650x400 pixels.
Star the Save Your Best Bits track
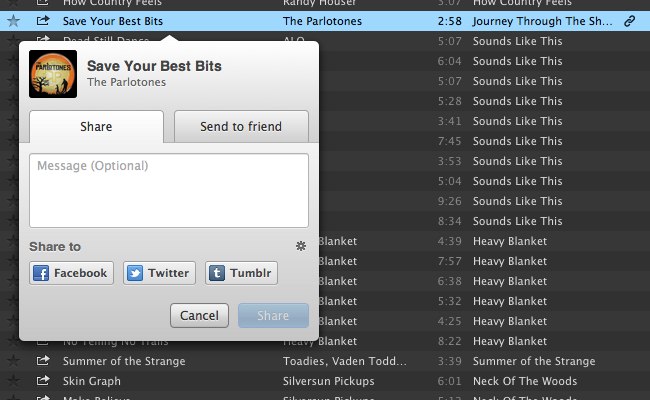click(x=13, y=21)
